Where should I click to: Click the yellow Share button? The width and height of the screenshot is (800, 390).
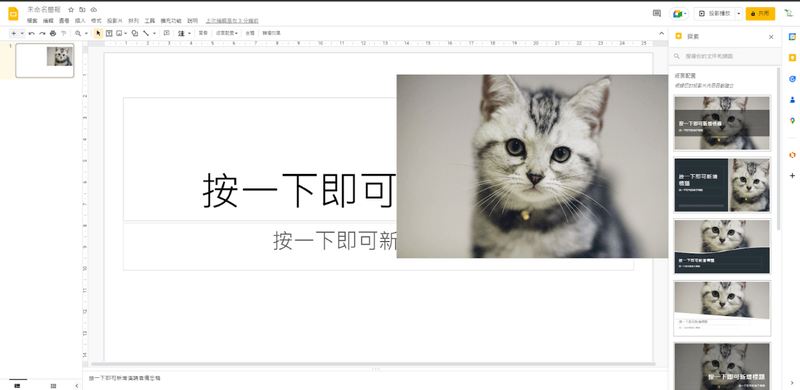pos(760,14)
